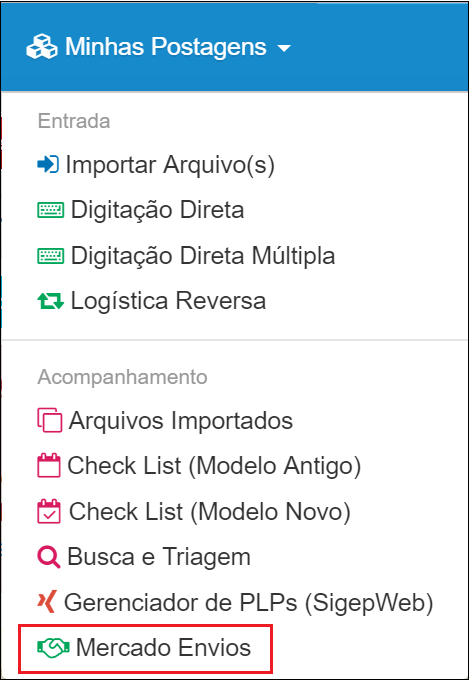Click the blue arrow Importar Arquivo(s) icon
This screenshot has height=680, width=469.
[48, 165]
